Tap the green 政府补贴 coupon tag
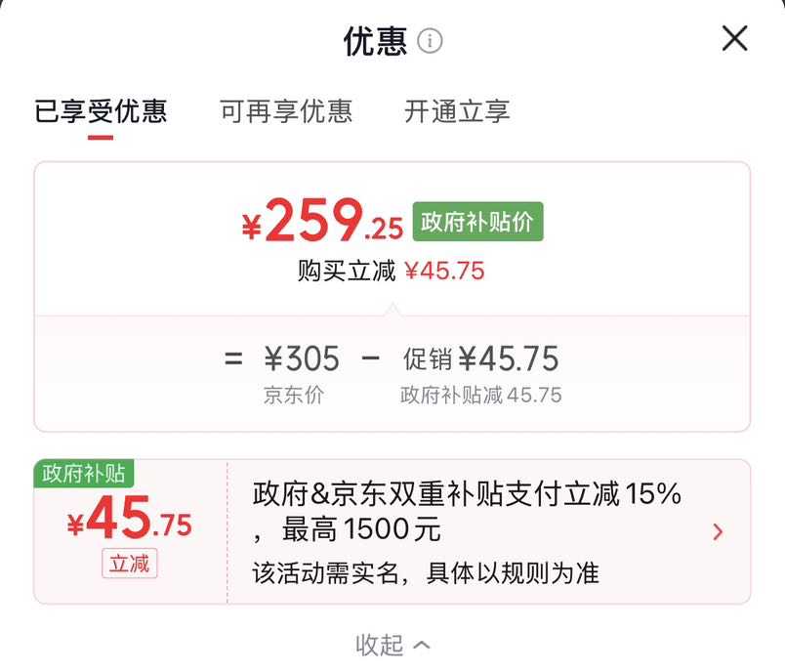This screenshot has height=672, width=785. pyautogui.click(x=84, y=473)
